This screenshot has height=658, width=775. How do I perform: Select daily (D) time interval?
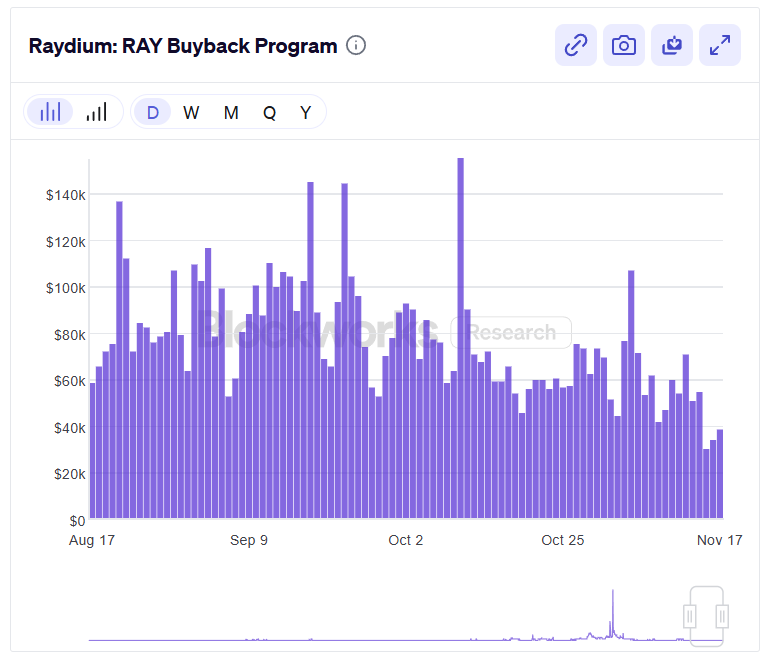pos(153,112)
